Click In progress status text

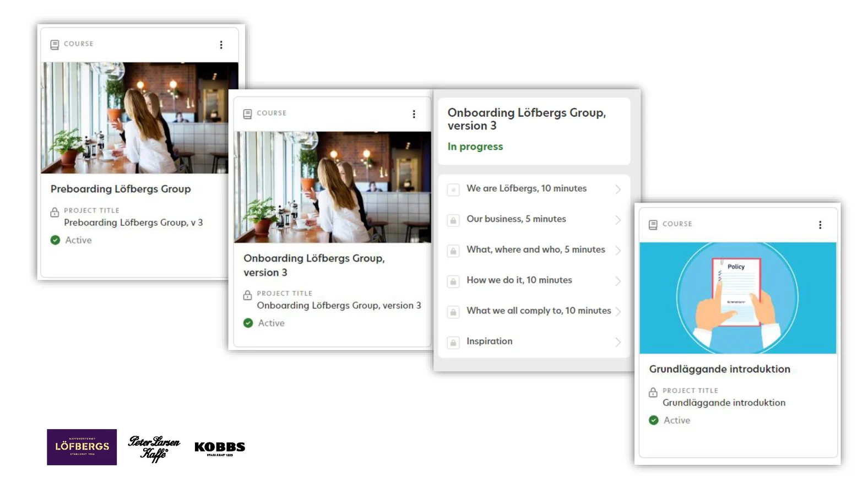[475, 147]
